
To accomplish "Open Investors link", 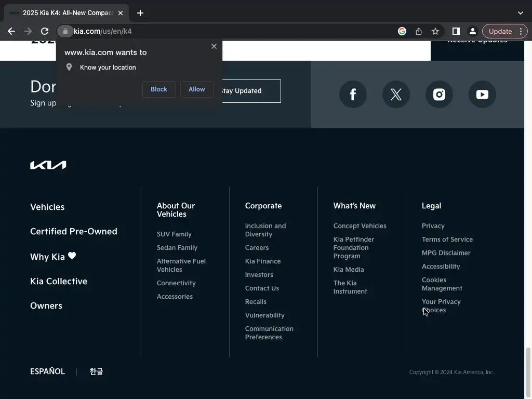I will pyautogui.click(x=259, y=275).
